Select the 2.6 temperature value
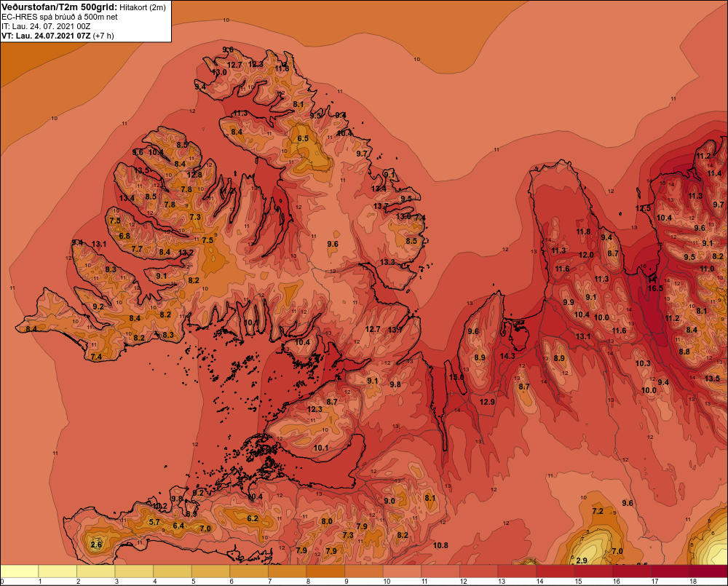 tap(96, 545)
